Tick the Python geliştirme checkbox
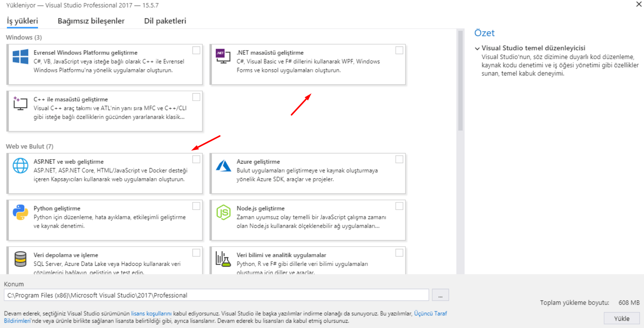The image size is (644, 328). 196,206
